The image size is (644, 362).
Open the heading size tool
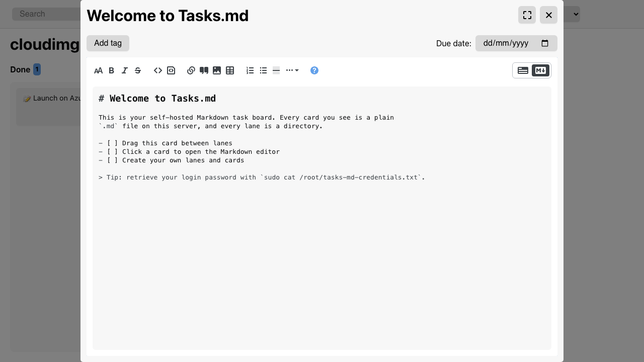pyautogui.click(x=98, y=70)
